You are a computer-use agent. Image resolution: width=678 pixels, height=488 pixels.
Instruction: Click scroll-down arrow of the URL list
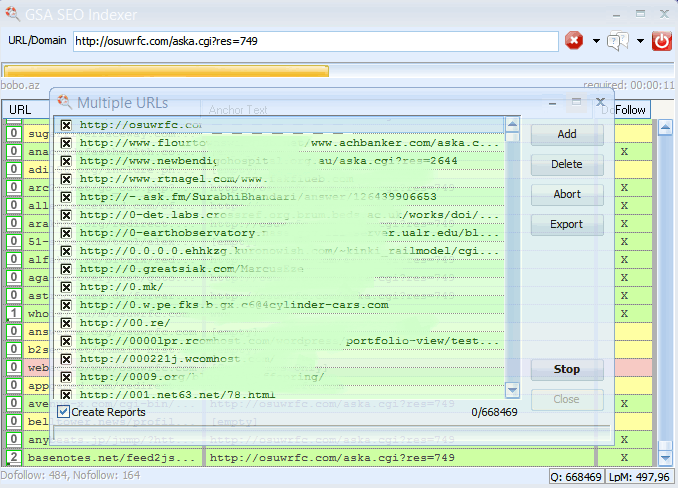pos(513,390)
